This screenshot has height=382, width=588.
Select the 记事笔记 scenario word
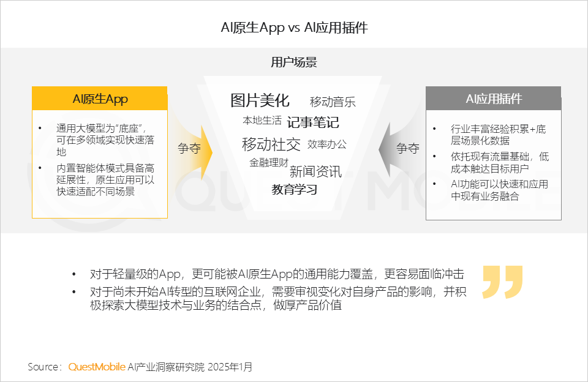tap(313, 122)
